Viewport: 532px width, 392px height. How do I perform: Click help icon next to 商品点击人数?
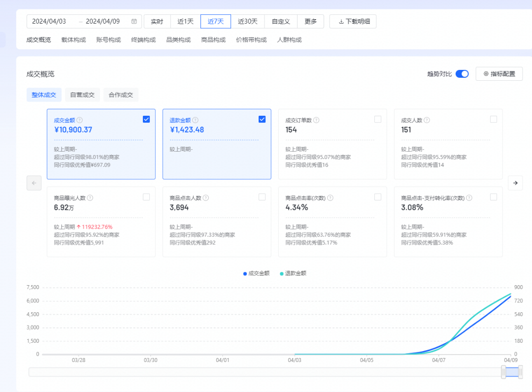tap(205, 197)
